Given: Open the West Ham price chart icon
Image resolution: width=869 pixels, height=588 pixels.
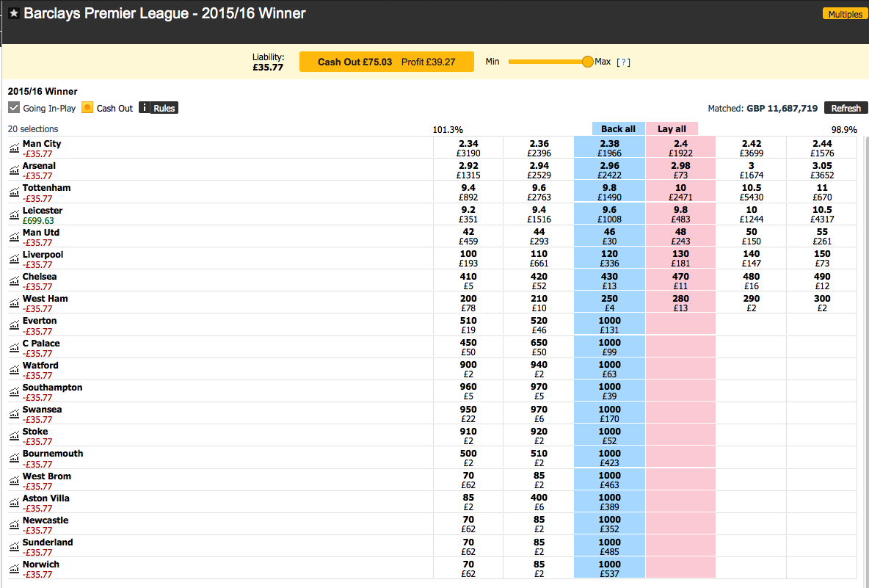Looking at the screenshot, I should pyautogui.click(x=14, y=303).
